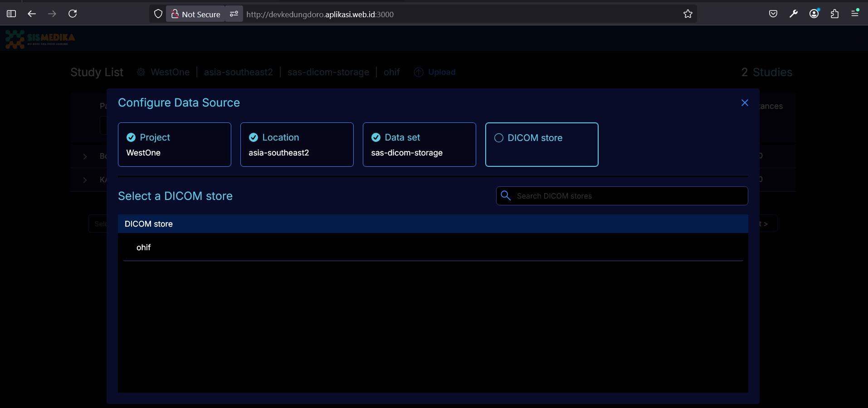This screenshot has width=868, height=408.
Task: Click the asia-southeast2 location value
Action: pyautogui.click(x=279, y=153)
